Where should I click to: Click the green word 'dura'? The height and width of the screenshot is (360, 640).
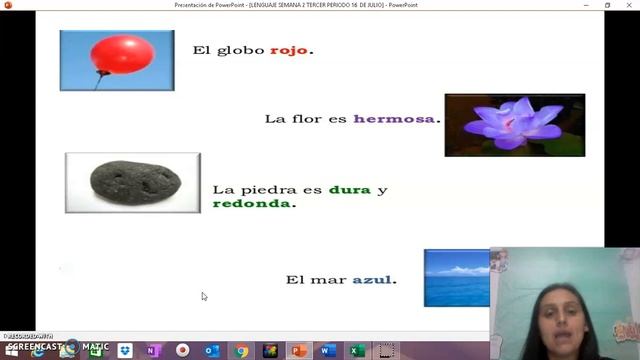pos(350,190)
